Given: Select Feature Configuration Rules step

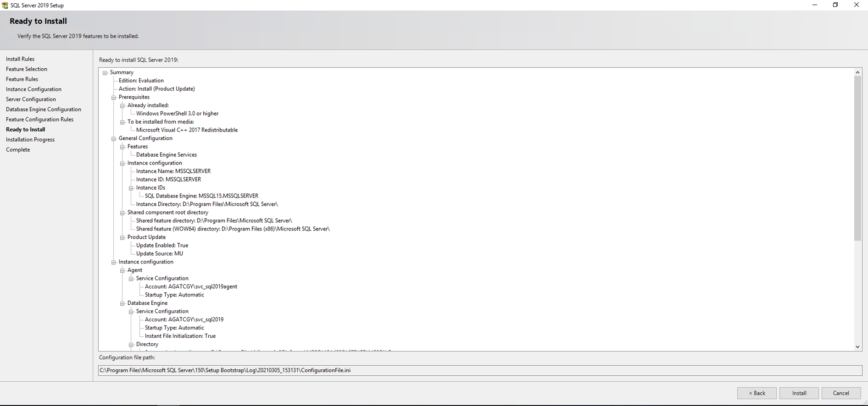Looking at the screenshot, I should pos(39,120).
